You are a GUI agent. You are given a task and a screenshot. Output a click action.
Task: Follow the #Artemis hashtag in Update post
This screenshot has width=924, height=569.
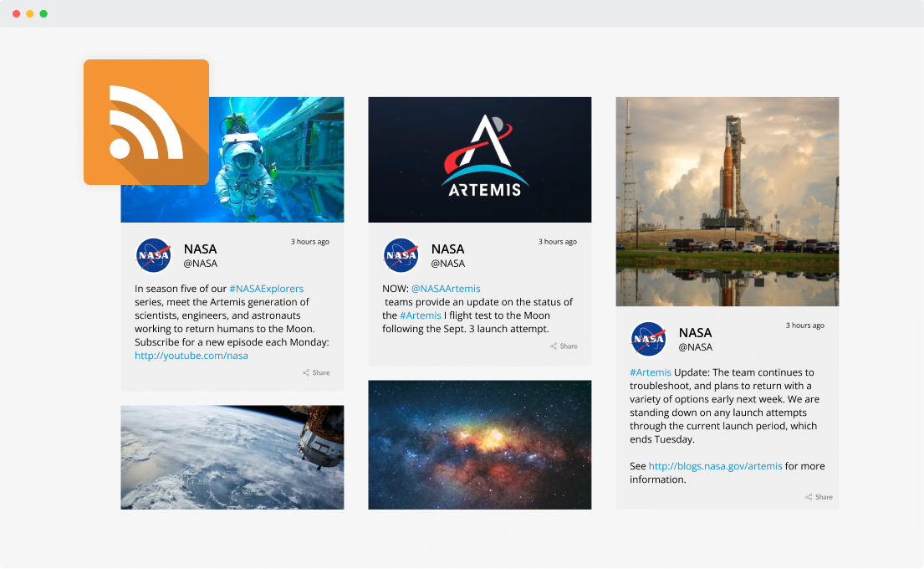point(651,372)
